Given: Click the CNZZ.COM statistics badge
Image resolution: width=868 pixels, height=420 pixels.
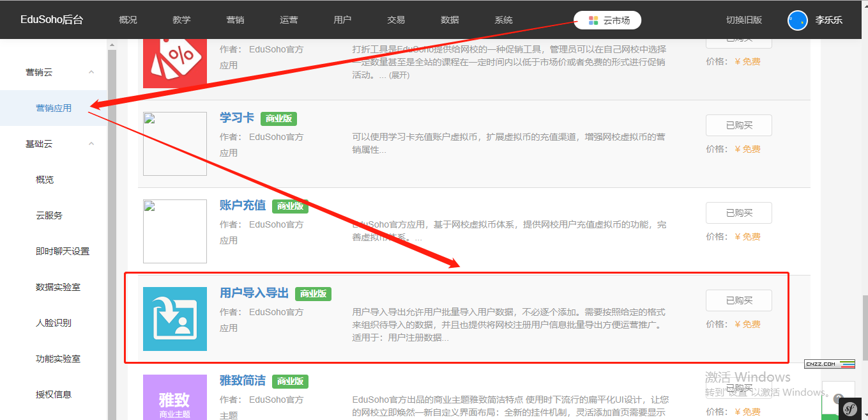Looking at the screenshot, I should (x=830, y=364).
